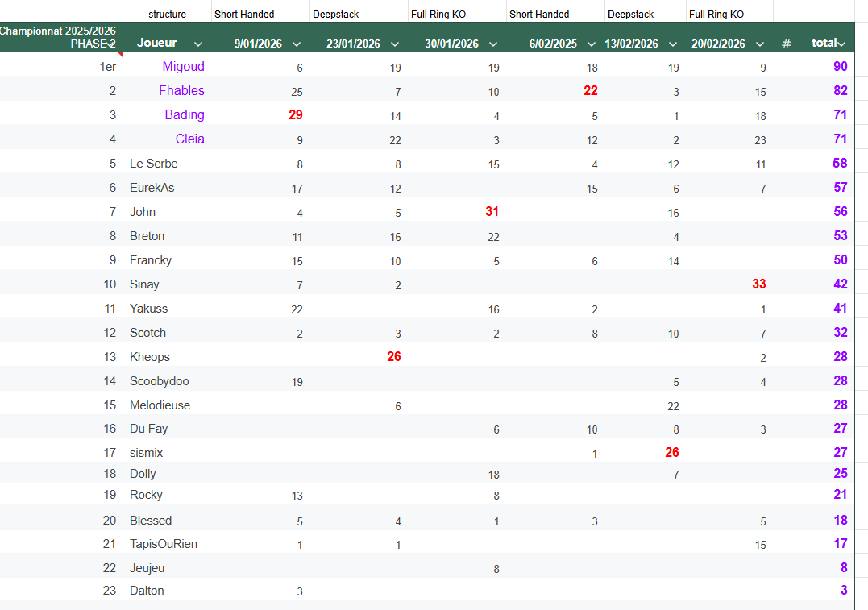Open the Joueur column filter dropdown
Image resolution: width=868 pixels, height=610 pixels.
pos(198,44)
